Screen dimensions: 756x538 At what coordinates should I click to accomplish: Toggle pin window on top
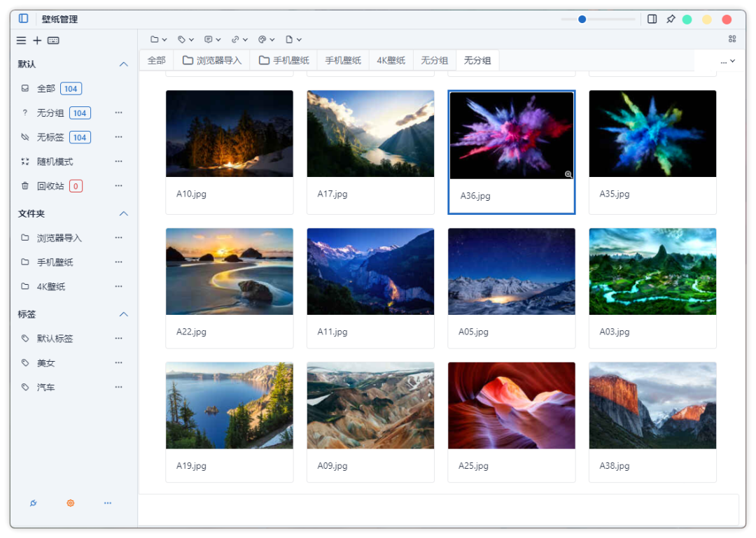[x=671, y=20]
